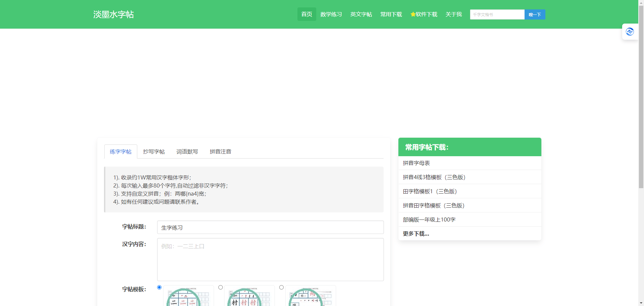Open 数学练习 in the navigation bar
The height and width of the screenshot is (306, 644).
coord(331,14)
